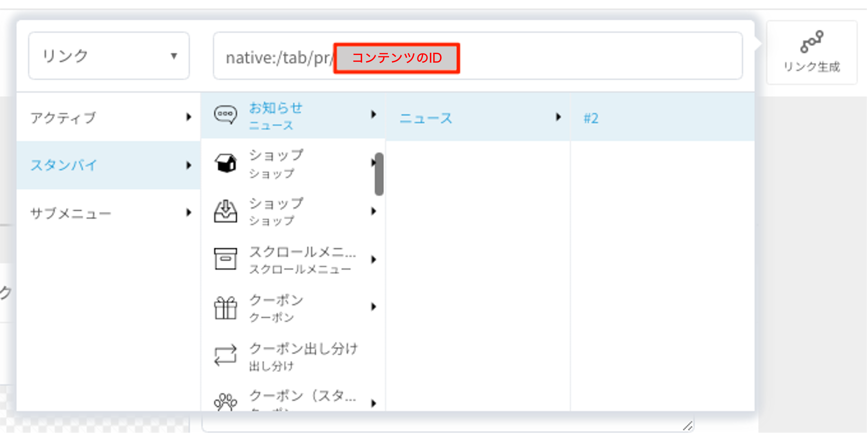Choose the クーポン出し分け menu entry
868x433 pixels.
[293, 355]
